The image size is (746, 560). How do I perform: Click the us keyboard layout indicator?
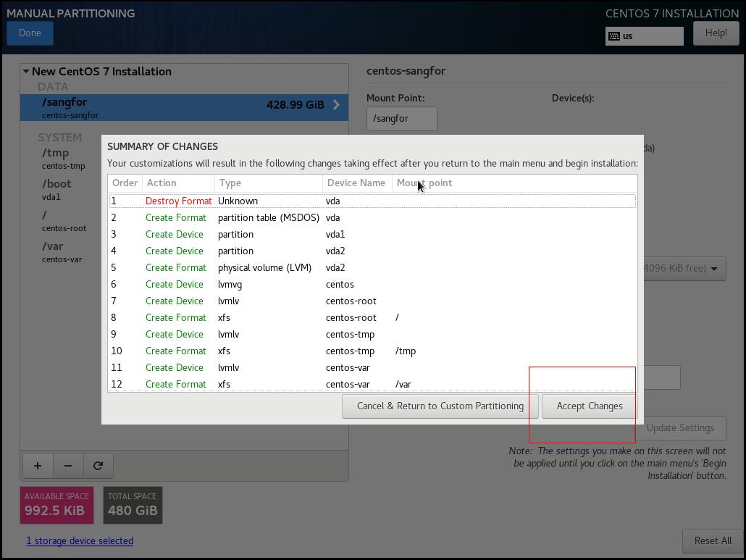pyautogui.click(x=644, y=36)
